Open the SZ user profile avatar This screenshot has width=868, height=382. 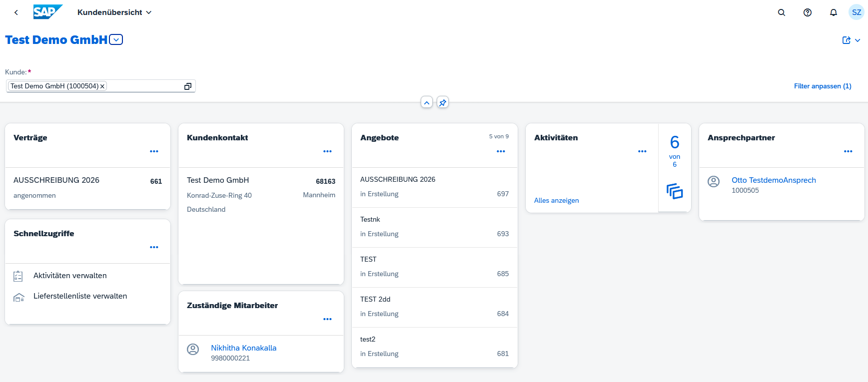tap(857, 12)
